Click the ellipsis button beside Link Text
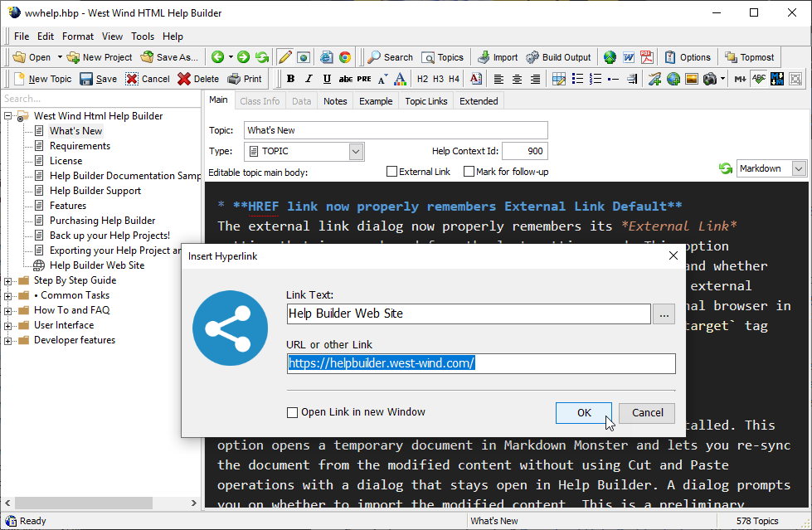The image size is (812, 530). (x=664, y=314)
